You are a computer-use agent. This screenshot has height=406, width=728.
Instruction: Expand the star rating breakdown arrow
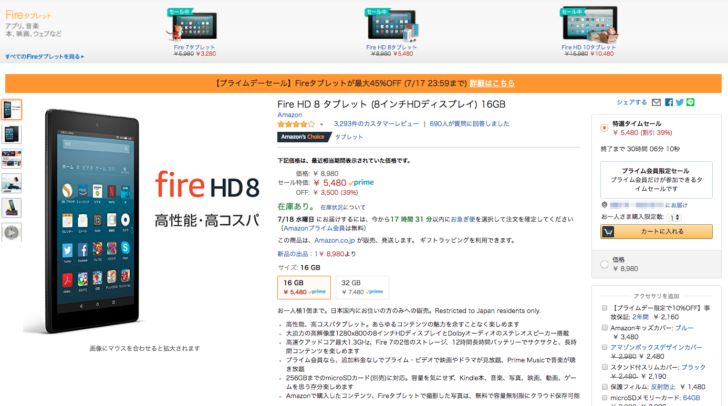[321, 124]
